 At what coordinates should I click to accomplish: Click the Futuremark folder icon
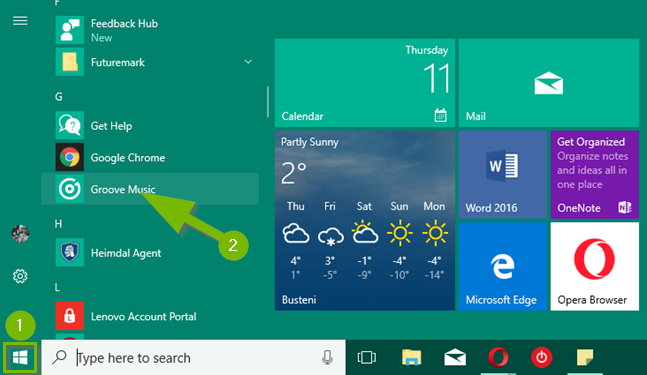point(70,62)
